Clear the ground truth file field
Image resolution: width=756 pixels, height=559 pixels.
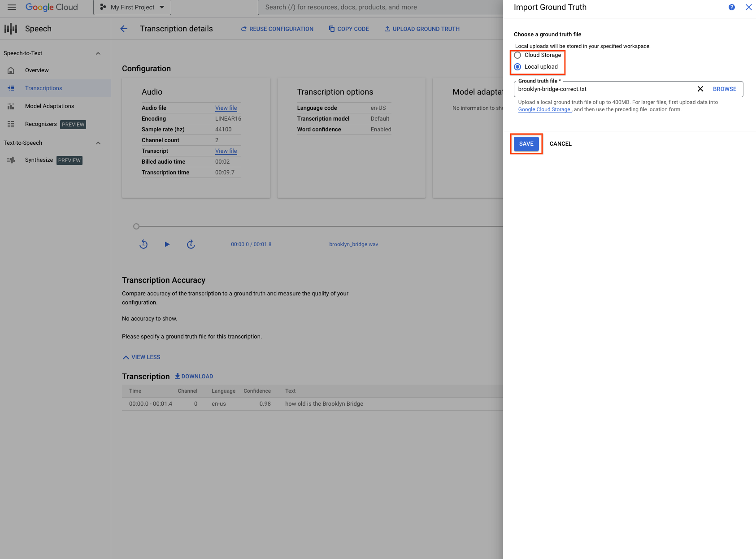pyautogui.click(x=700, y=89)
